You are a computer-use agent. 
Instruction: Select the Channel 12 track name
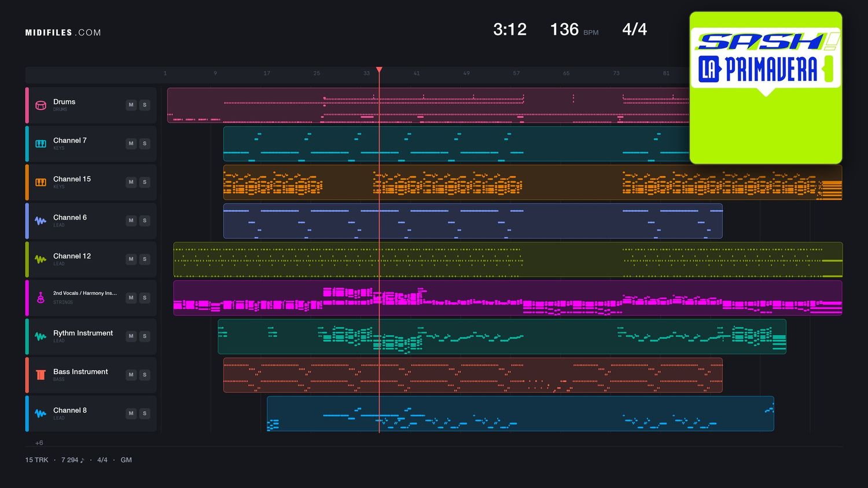point(72,256)
